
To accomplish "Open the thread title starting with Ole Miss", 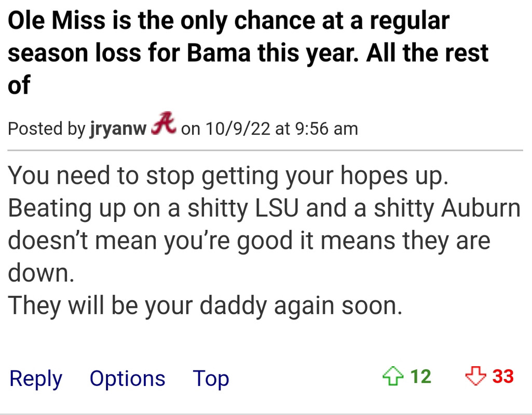I will (x=248, y=53).
